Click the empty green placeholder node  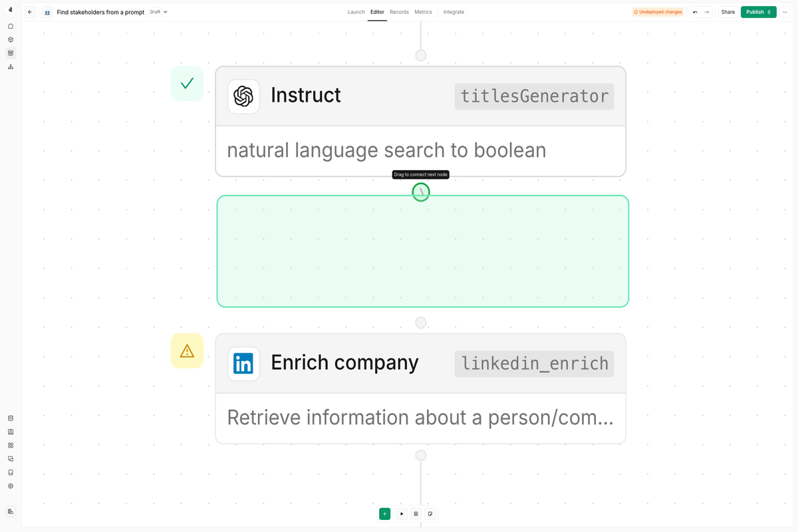[423, 251]
